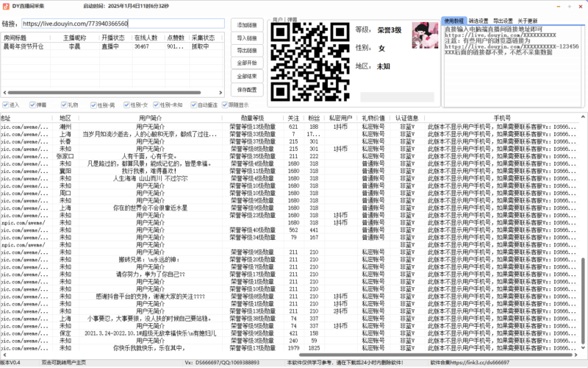This screenshot has height=368, width=588.
Task: Click the bio 你在的世界会不会很靠近水星
Action: pyautogui.click(x=151, y=208)
